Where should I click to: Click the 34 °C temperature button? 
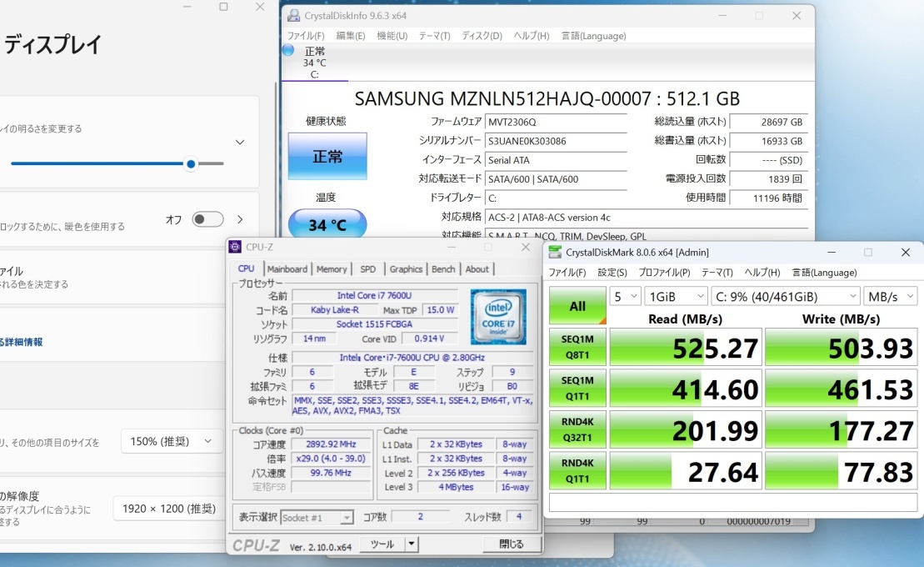coord(327,224)
